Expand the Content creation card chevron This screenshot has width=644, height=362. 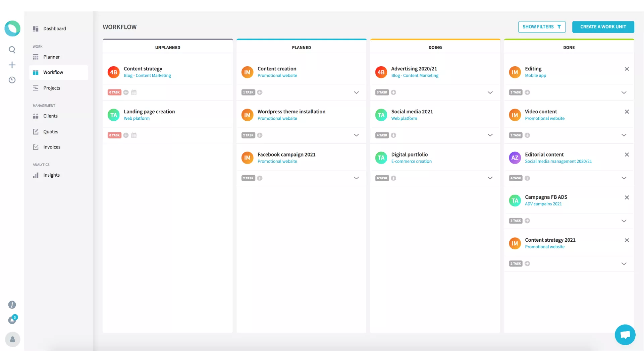[356, 93]
